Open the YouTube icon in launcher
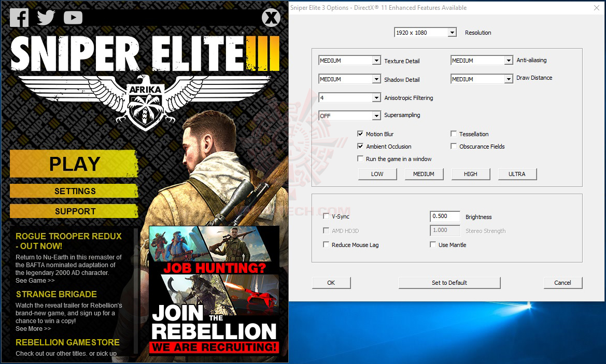The image size is (606, 364). pos(73,18)
